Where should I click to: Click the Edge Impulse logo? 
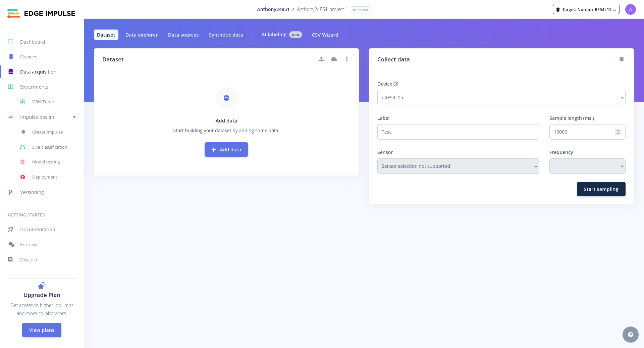(x=41, y=13)
